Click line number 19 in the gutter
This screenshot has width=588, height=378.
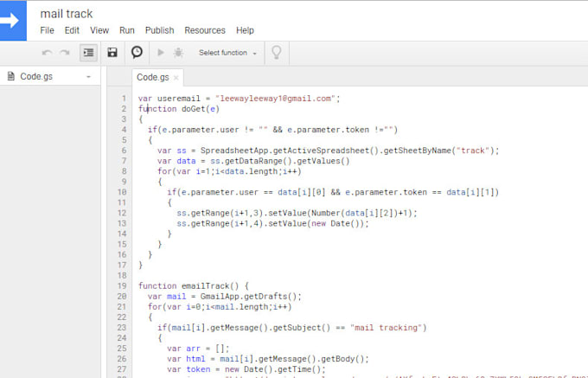[x=122, y=286]
